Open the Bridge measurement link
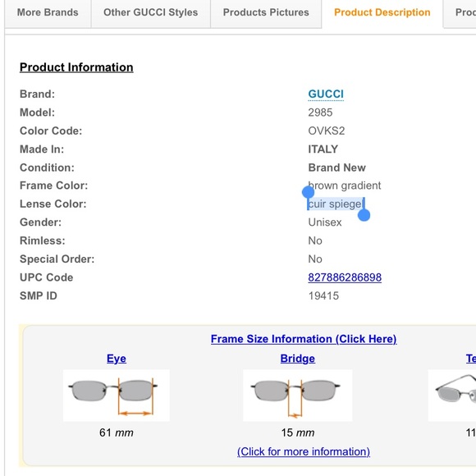Viewport: 476px width, 476px height. pyautogui.click(x=297, y=359)
